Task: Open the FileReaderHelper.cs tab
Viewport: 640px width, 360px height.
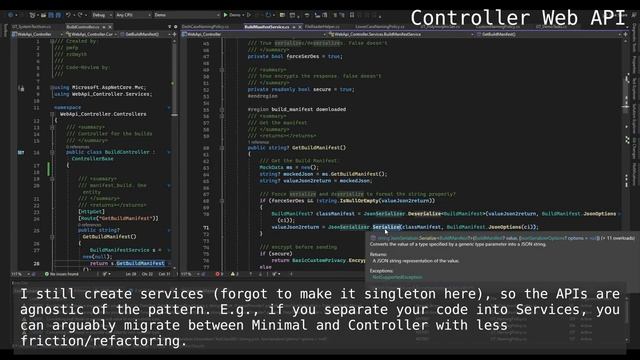Action: coord(322,27)
